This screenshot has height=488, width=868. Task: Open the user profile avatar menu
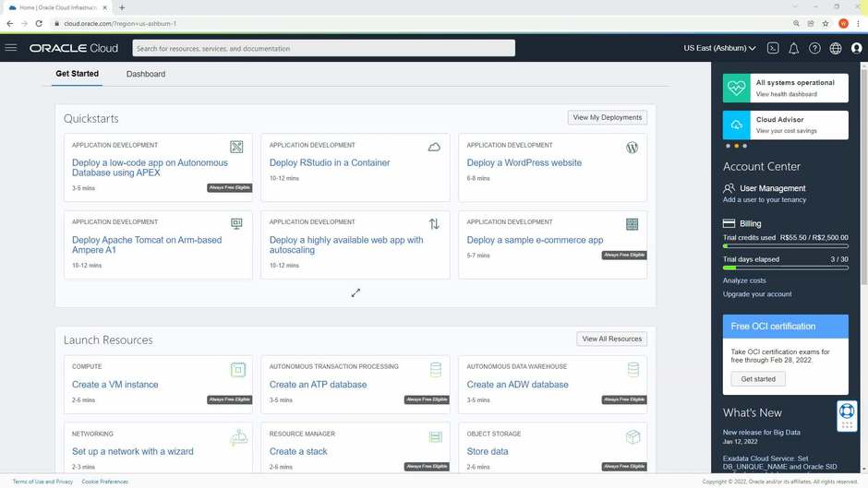[x=856, y=48]
